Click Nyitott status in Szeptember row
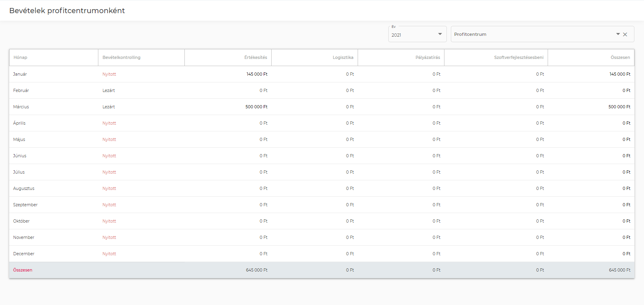 pyautogui.click(x=109, y=205)
